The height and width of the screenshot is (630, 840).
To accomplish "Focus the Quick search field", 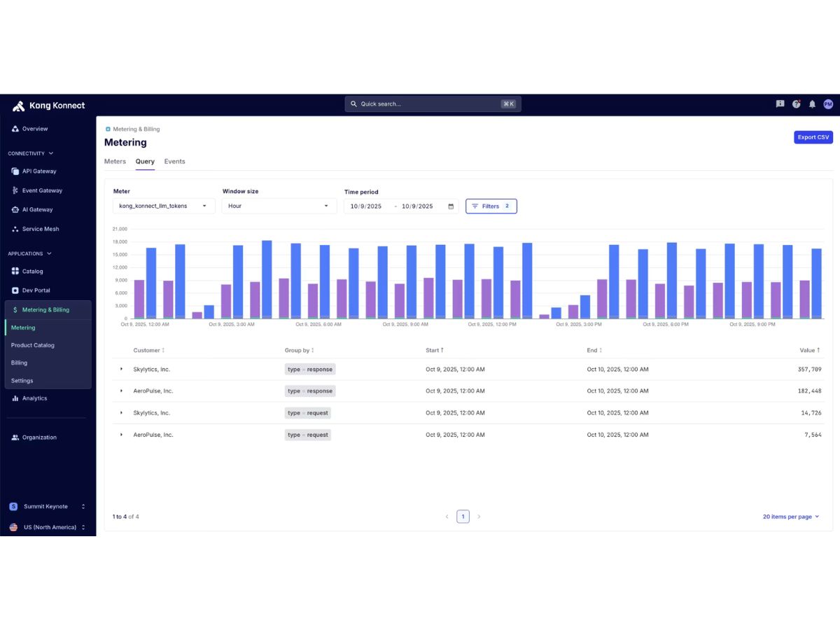I will (433, 104).
